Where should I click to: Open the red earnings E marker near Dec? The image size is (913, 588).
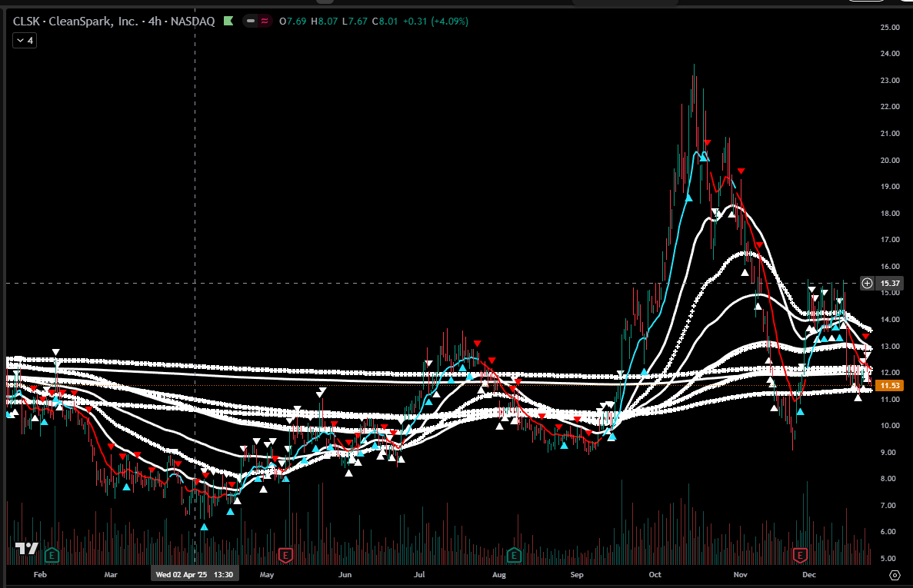click(800, 555)
